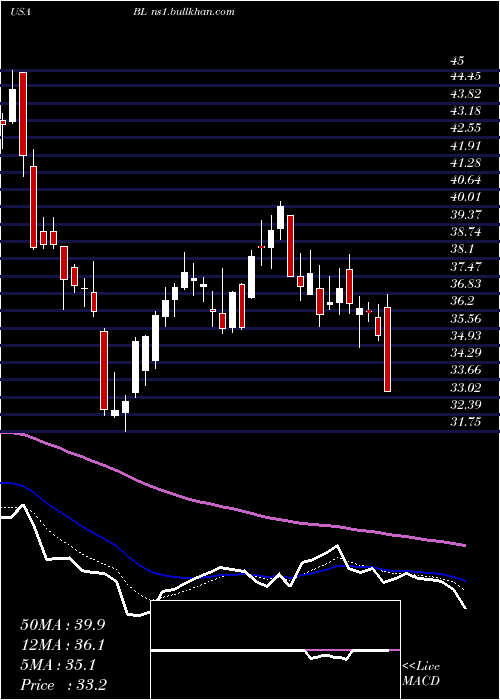Viewport: 500px width, 700px height.
Task: Select the 34.29 price axis label
Action: point(466,353)
